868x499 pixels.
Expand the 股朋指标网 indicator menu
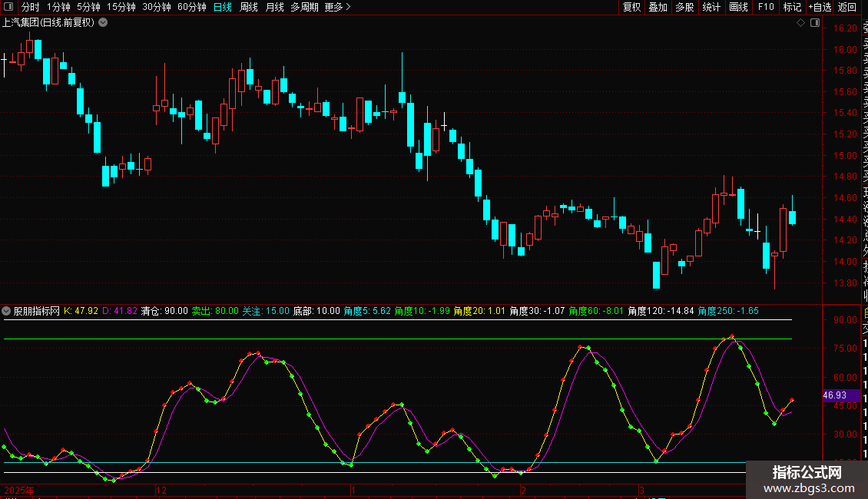[6, 311]
